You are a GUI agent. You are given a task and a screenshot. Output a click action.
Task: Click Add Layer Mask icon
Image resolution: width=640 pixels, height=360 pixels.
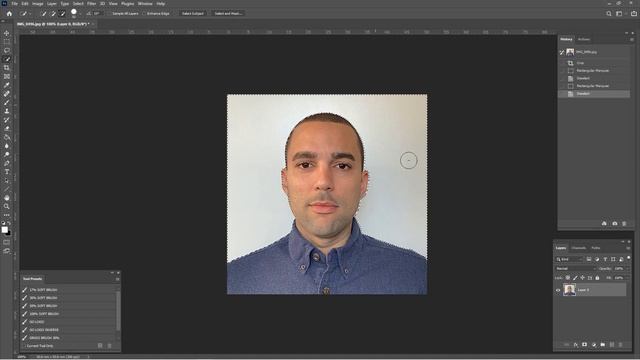pyautogui.click(x=584, y=345)
